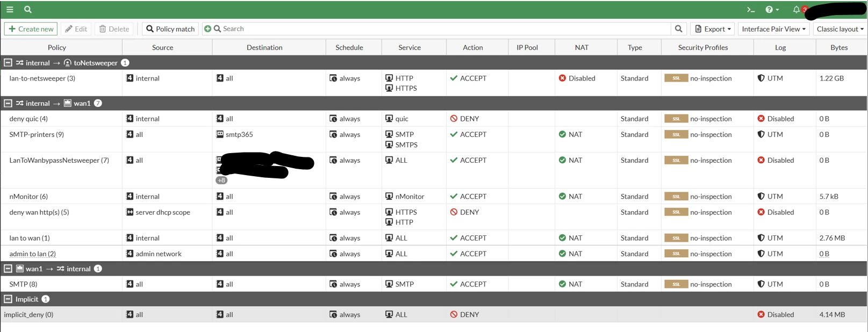This screenshot has width=868, height=332.
Task: Sort by Security Profiles column header
Action: 703,47
